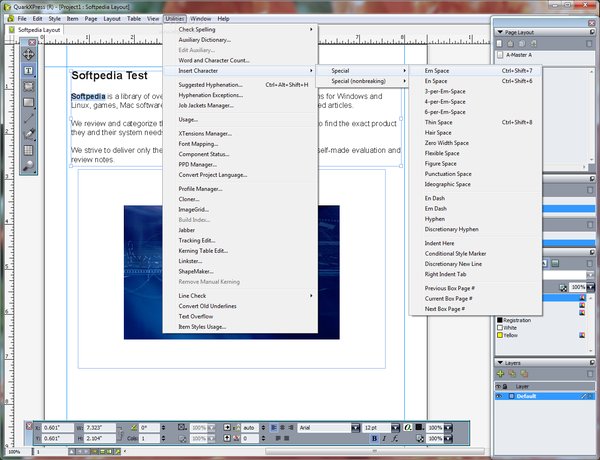The width and height of the screenshot is (600, 460).
Task: Select the Line tool
Action: tap(29, 117)
